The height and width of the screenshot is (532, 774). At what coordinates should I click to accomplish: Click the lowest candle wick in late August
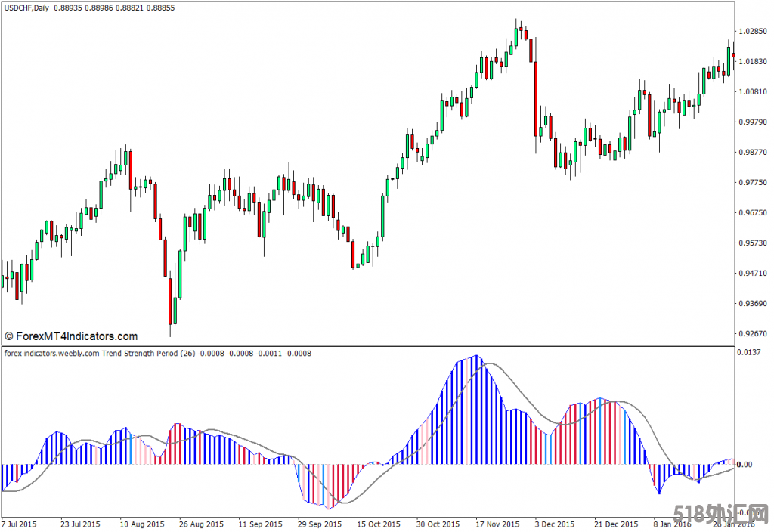point(170,329)
